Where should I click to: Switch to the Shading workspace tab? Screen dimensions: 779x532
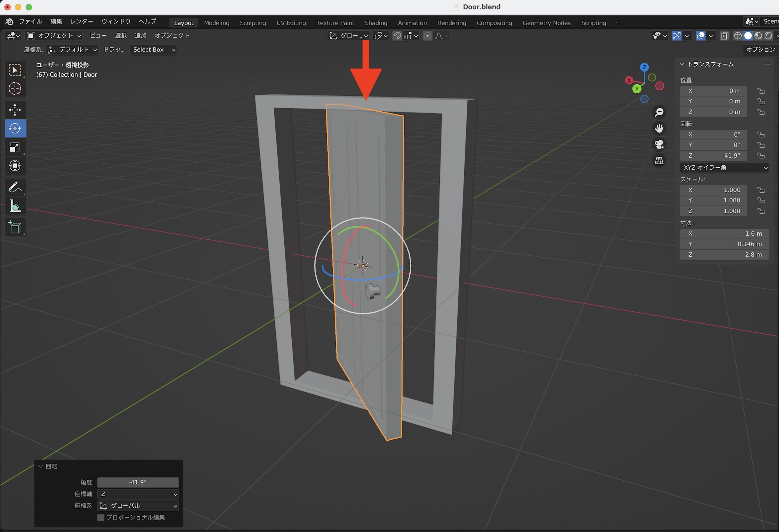pyautogui.click(x=376, y=23)
